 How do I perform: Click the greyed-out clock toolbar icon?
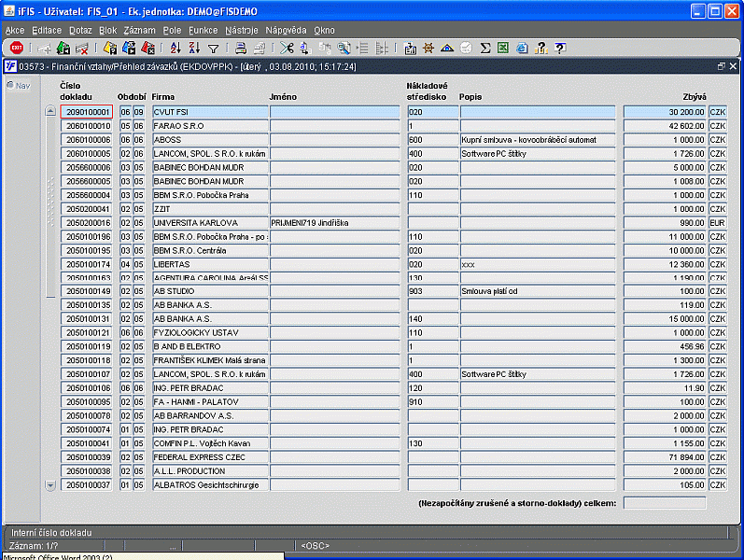click(x=466, y=48)
